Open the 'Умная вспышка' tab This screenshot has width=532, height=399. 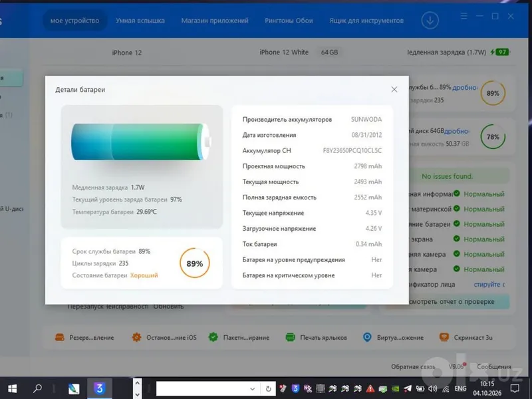click(x=140, y=21)
